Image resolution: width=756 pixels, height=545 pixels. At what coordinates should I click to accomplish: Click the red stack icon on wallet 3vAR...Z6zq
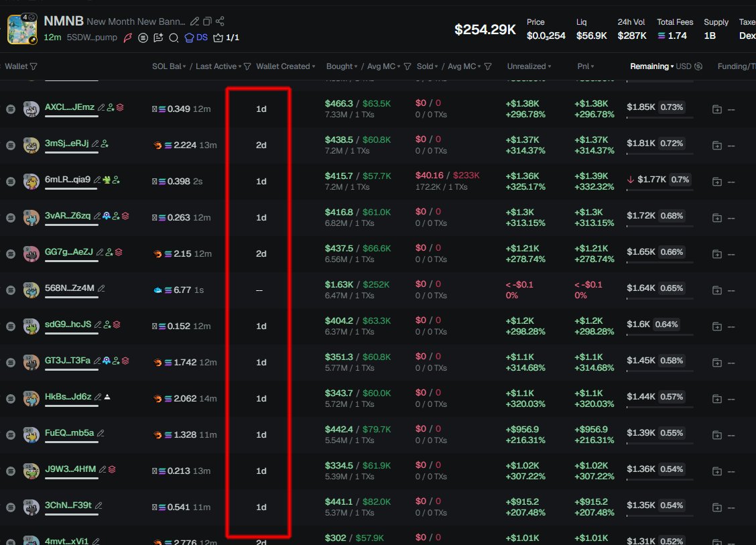pos(125,216)
